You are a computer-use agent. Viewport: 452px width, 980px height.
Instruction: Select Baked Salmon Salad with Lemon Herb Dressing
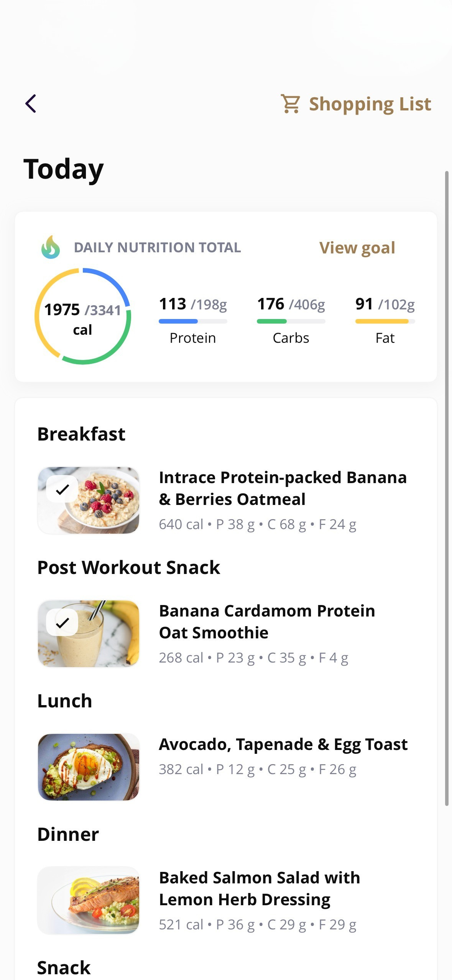pyautogui.click(x=260, y=888)
